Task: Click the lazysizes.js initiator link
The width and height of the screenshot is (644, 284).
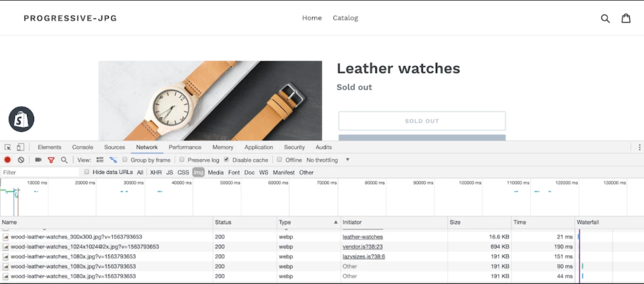Action: pos(363,256)
